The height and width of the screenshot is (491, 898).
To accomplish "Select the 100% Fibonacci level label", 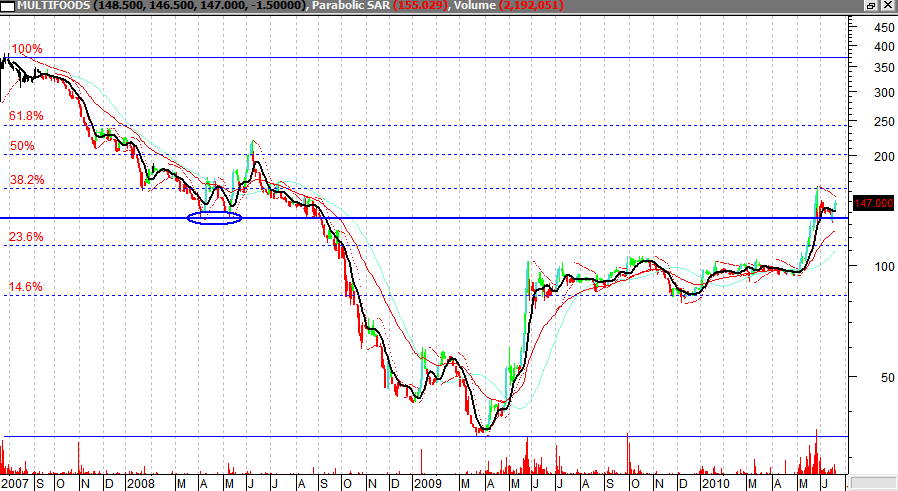I will point(27,49).
